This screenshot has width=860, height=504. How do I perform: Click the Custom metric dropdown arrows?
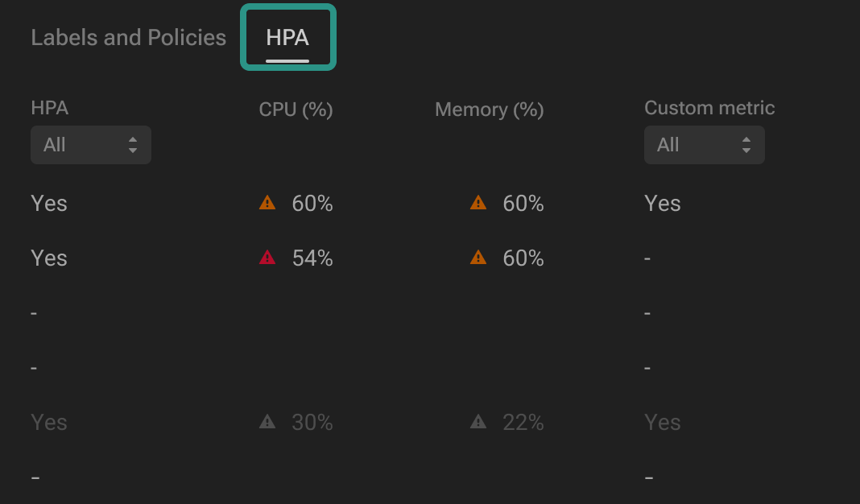coord(746,145)
